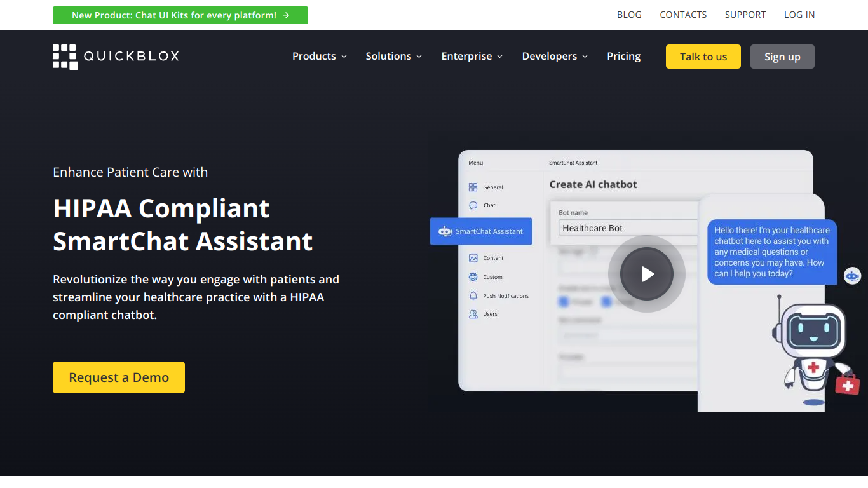Open the floating chatbot widget icon
Image resolution: width=868 pixels, height=488 pixels.
click(852, 276)
